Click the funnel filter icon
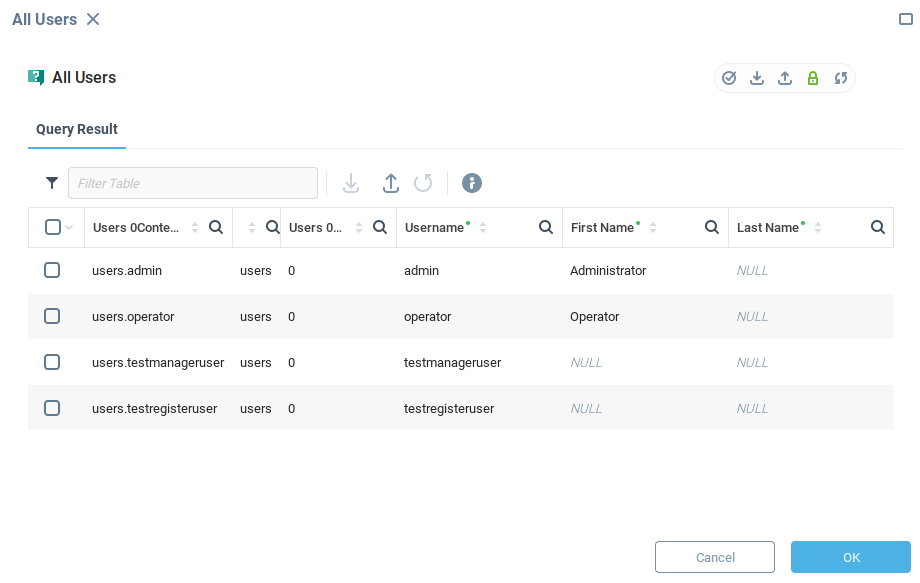 coord(52,183)
